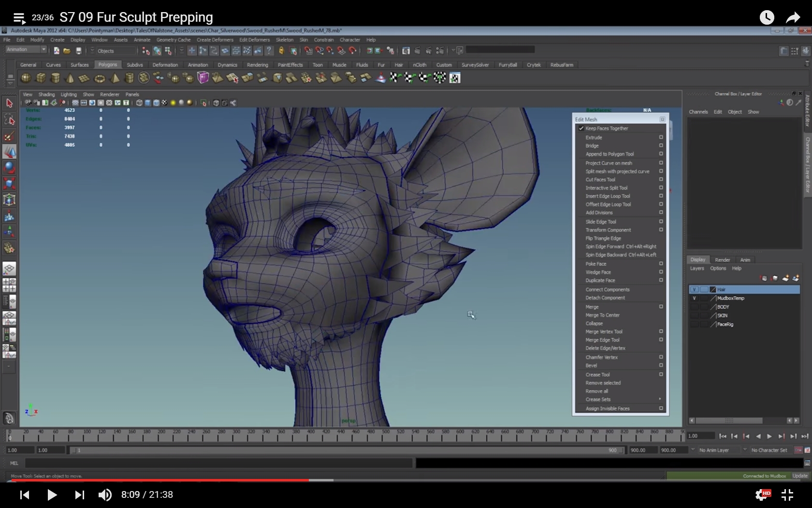Viewport: 812px width, 508px height.
Task: Click the polygon cube shelf icon
Action: [x=41, y=78]
